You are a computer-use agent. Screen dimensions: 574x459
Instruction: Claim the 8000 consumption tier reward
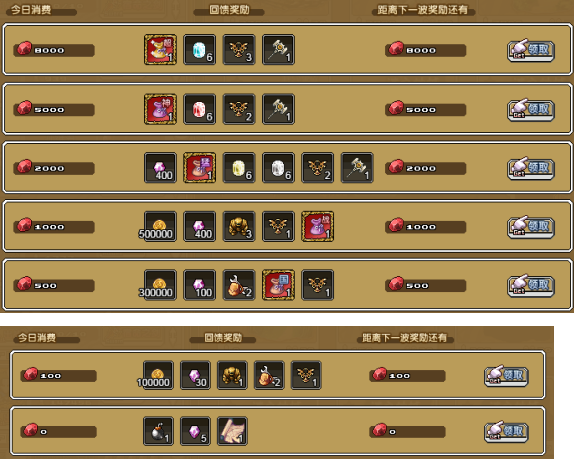[531, 50]
